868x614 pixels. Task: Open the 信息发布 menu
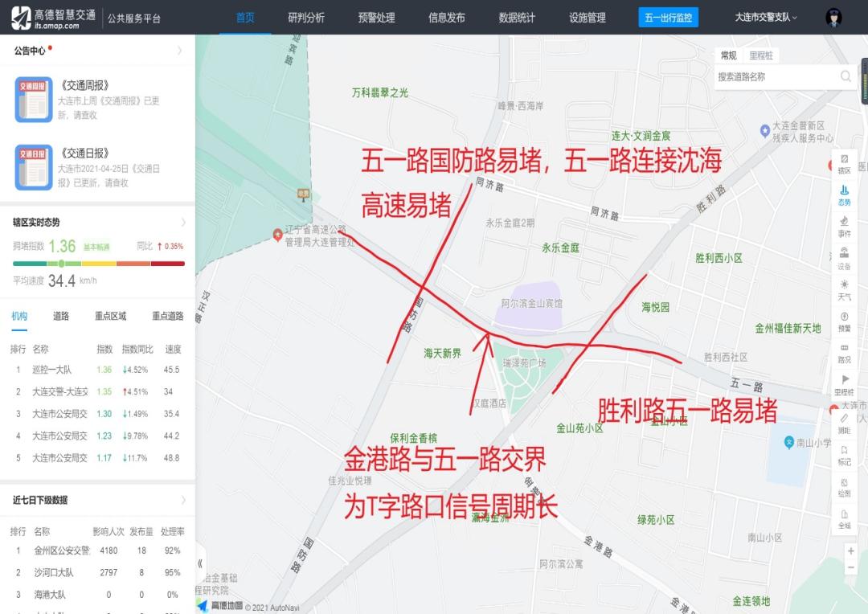tap(447, 18)
